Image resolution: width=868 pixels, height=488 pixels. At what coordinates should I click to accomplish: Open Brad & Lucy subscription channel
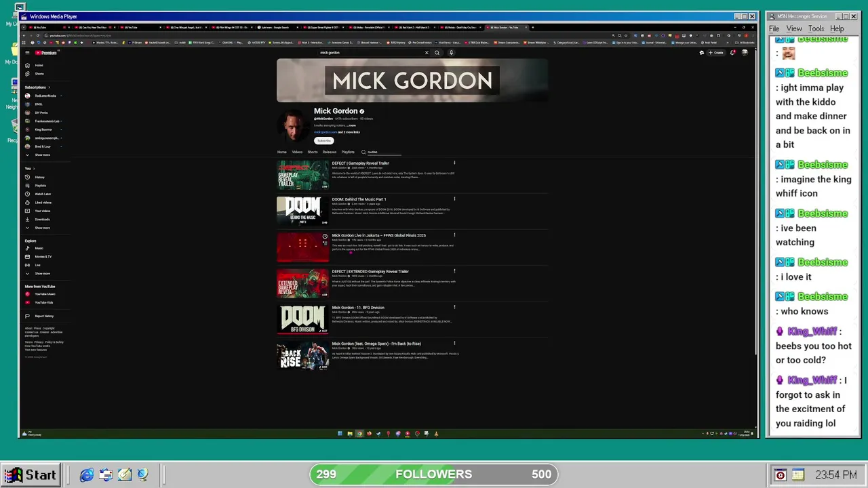click(43, 146)
